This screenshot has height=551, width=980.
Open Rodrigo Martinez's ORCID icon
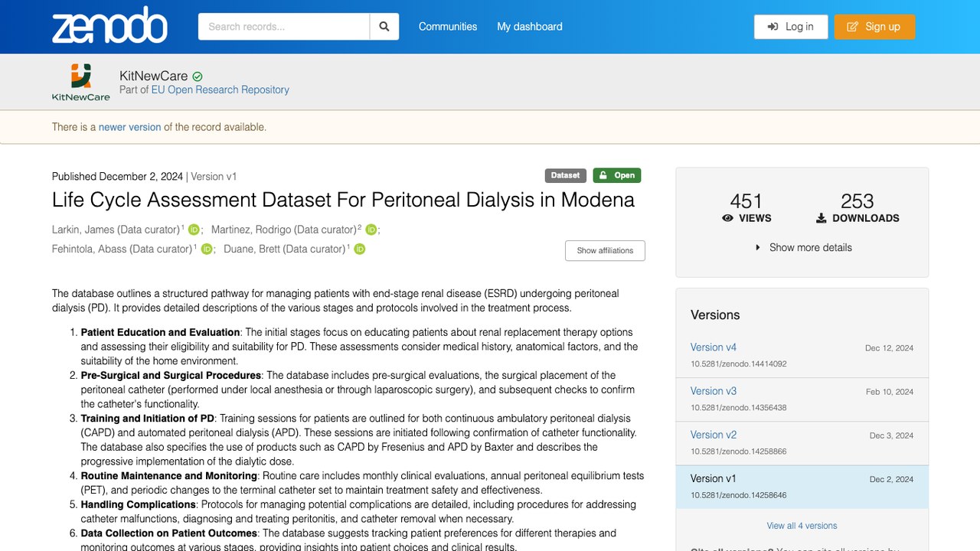[x=371, y=230]
